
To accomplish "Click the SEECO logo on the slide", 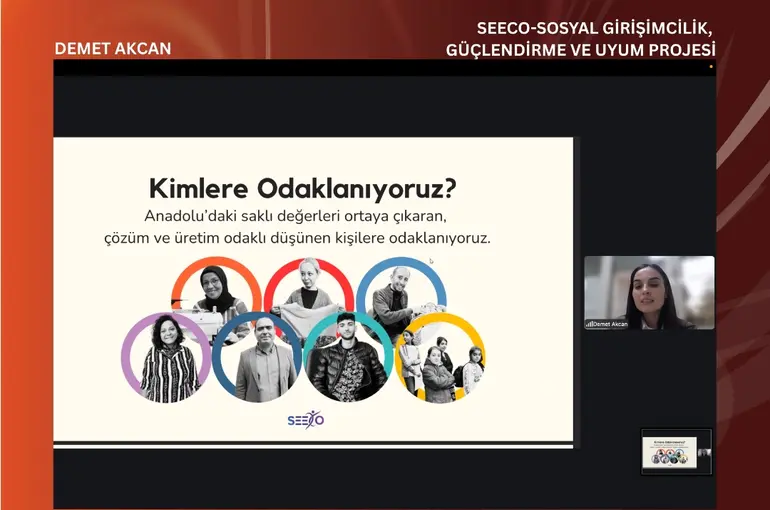I will [305, 420].
